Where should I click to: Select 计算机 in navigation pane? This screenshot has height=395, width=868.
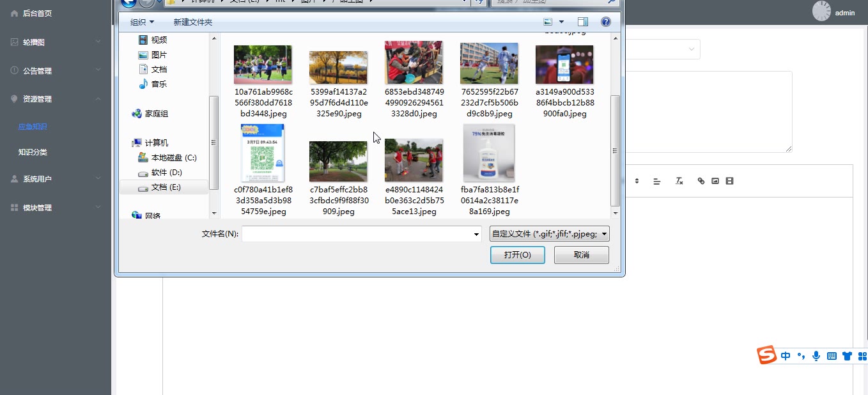click(150, 143)
